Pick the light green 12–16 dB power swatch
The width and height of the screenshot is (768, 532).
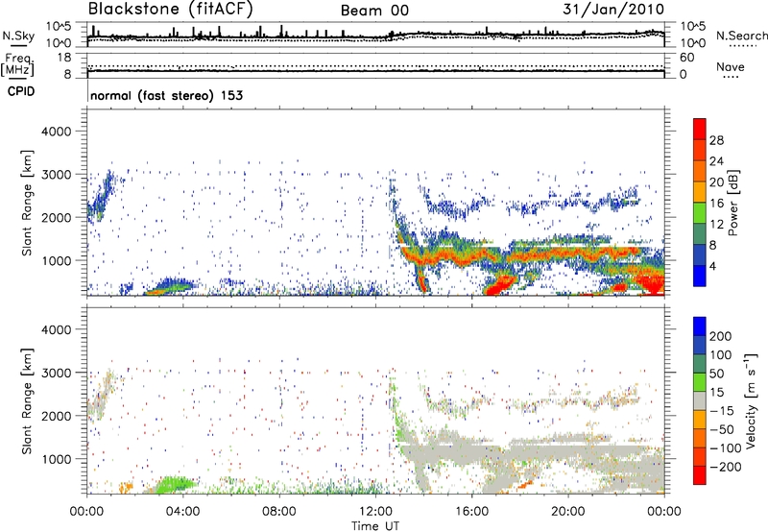point(700,213)
